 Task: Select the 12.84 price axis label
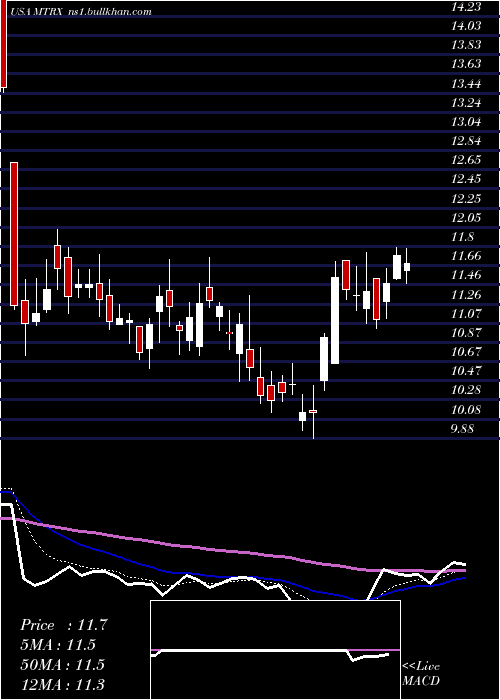[466, 142]
